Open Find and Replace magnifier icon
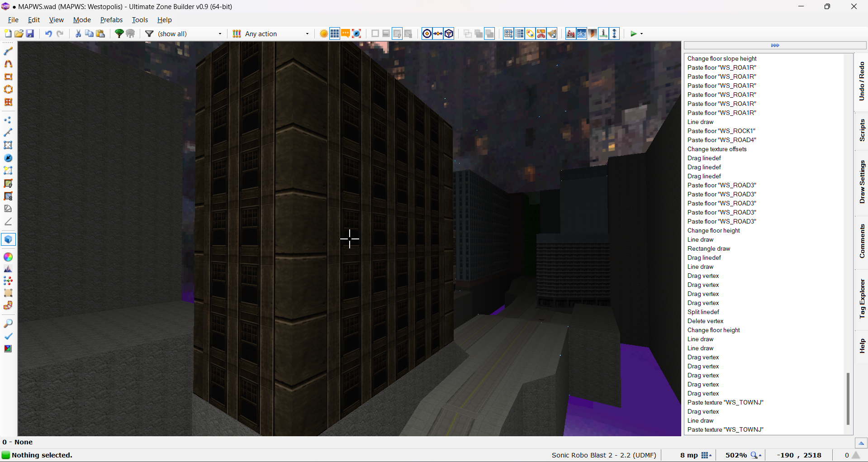The width and height of the screenshot is (868, 462). point(8,323)
